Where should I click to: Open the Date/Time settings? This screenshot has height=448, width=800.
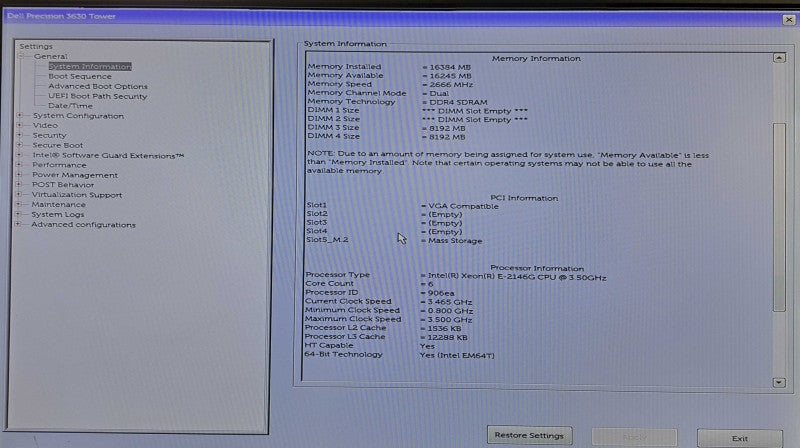[70, 106]
